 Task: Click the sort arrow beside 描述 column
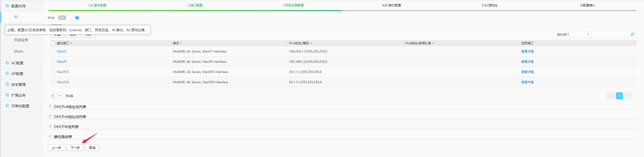point(181,43)
